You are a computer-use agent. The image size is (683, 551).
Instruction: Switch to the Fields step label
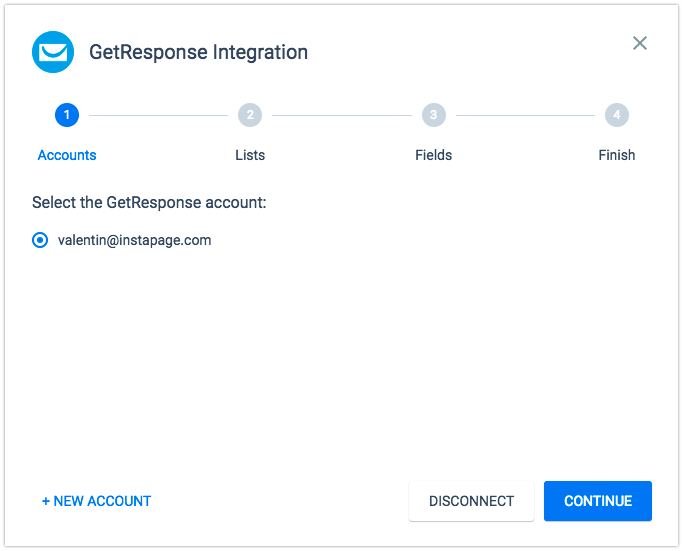433,155
